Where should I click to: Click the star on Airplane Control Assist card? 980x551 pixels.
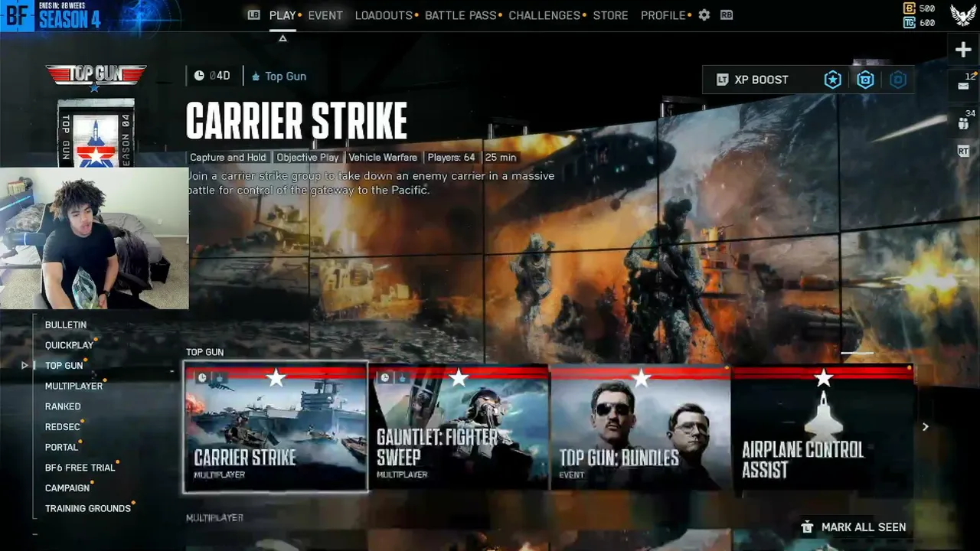coord(823,377)
